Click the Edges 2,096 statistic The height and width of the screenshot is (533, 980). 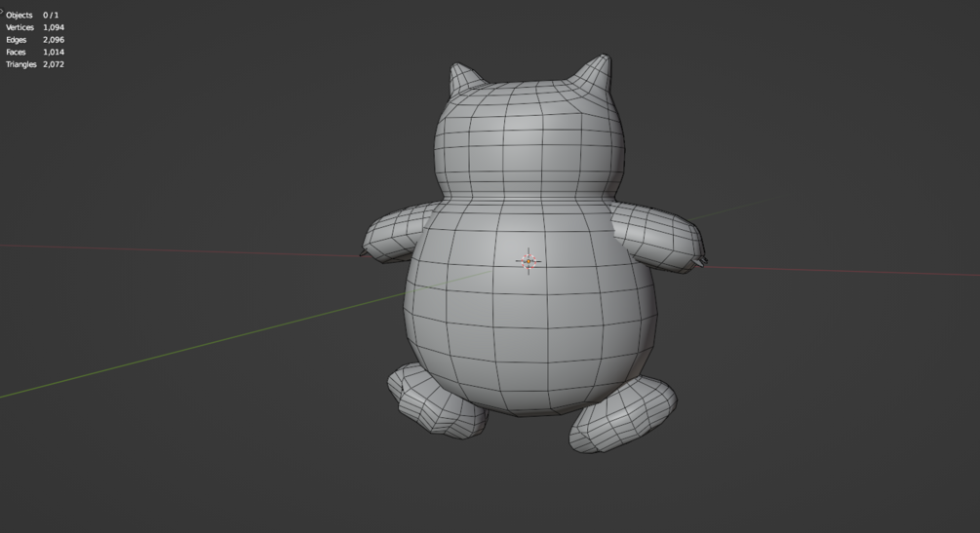point(35,39)
